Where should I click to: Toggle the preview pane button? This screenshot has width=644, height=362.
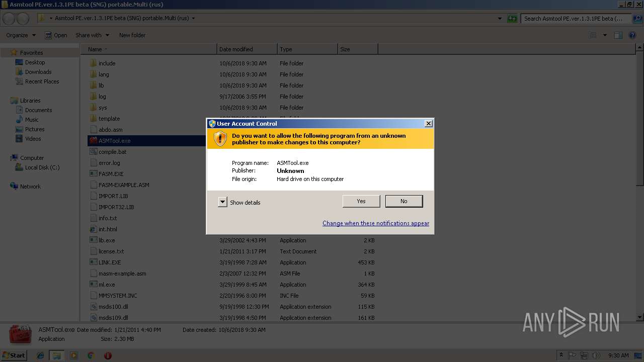pos(618,35)
